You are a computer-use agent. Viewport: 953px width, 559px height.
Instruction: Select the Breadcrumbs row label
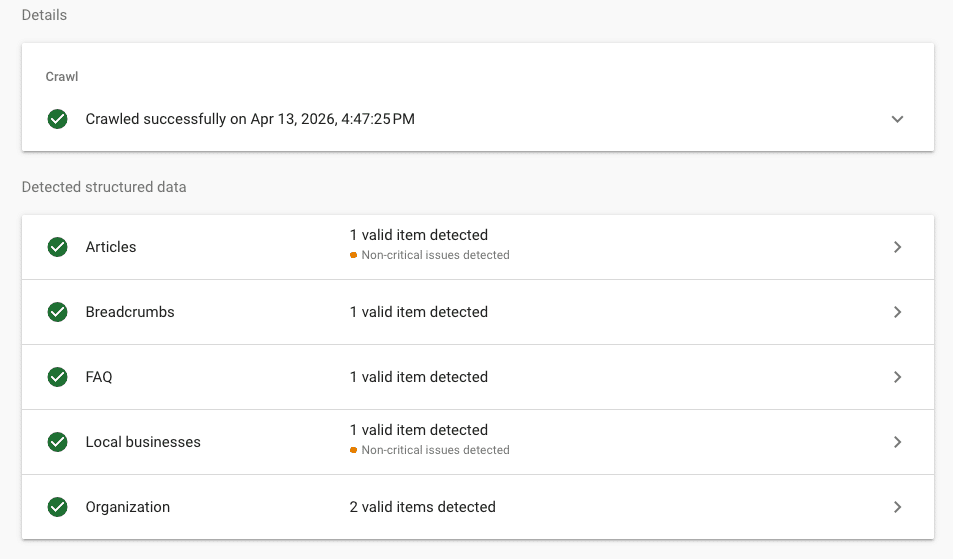click(130, 312)
